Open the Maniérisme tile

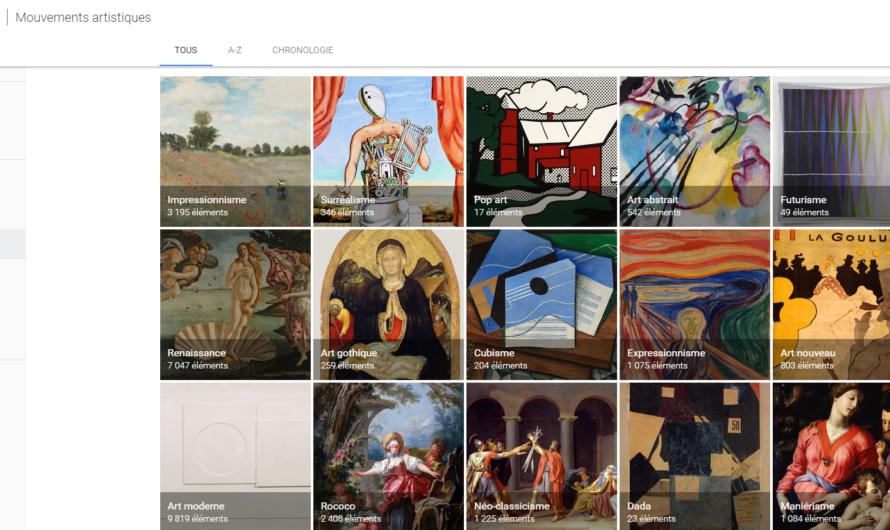click(x=832, y=456)
